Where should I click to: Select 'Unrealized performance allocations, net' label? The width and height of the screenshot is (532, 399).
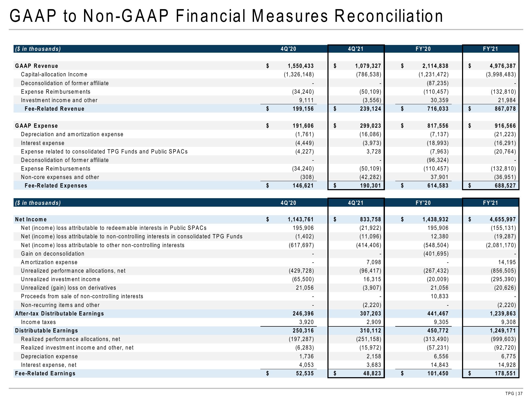click(x=73, y=271)
